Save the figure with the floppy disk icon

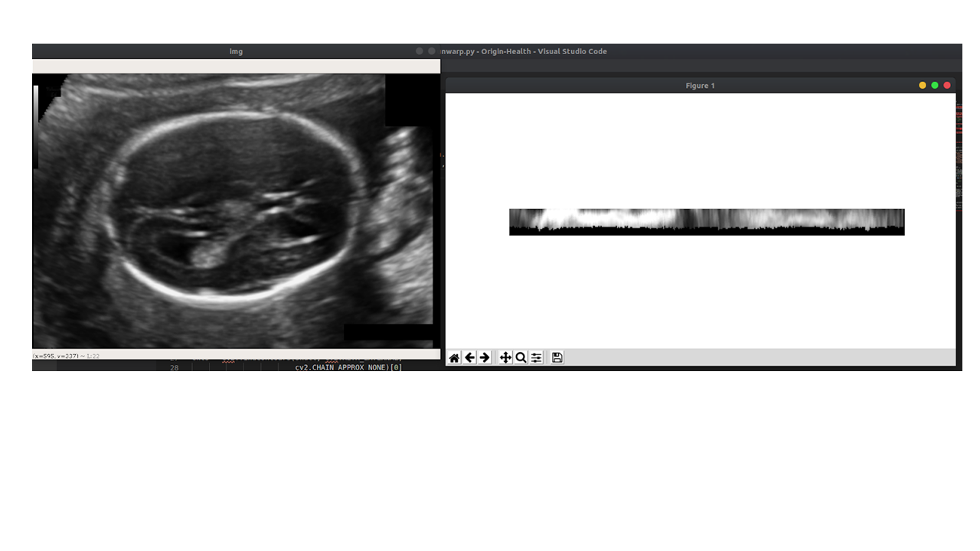point(557,357)
